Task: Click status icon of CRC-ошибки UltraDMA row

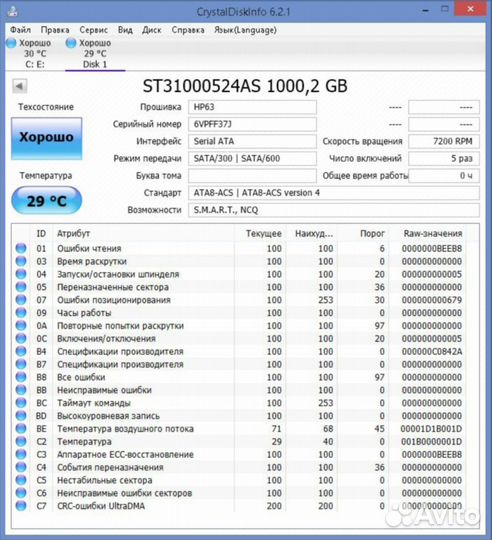Action: pos(21,506)
